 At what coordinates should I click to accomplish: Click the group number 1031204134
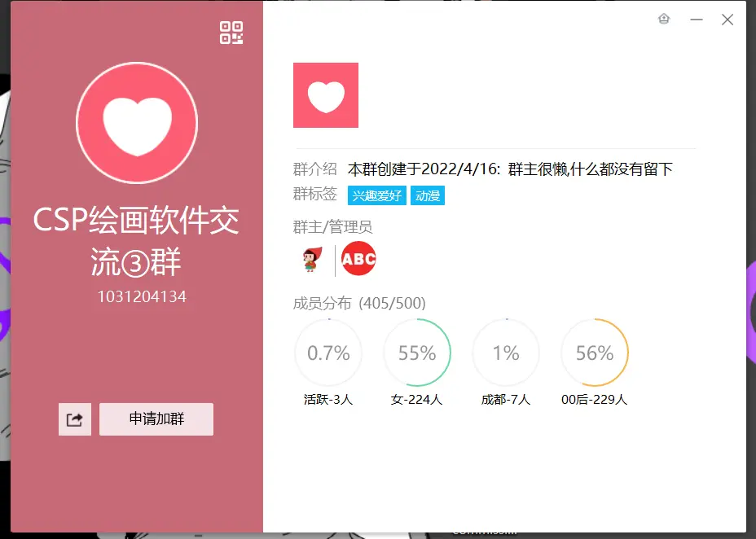pos(142,296)
